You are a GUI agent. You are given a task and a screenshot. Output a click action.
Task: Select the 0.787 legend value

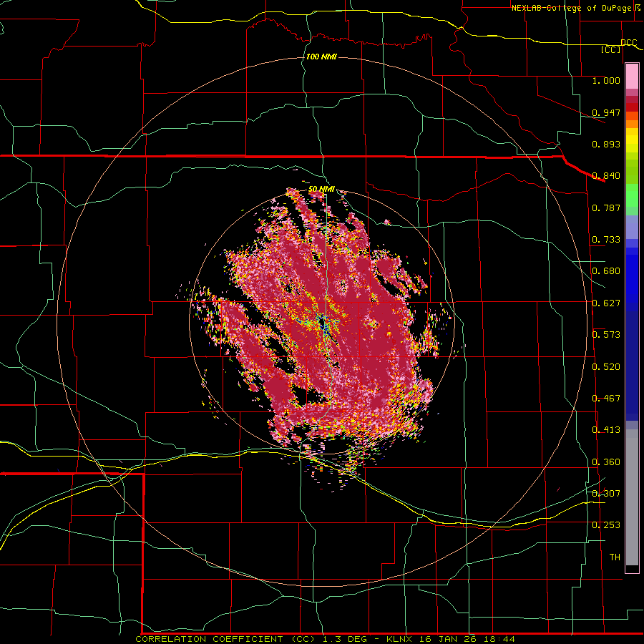(x=606, y=208)
